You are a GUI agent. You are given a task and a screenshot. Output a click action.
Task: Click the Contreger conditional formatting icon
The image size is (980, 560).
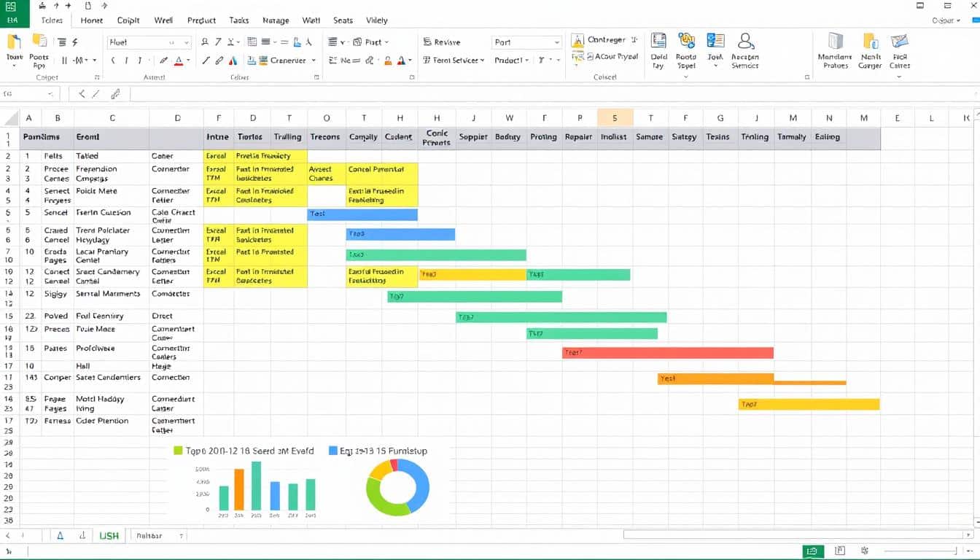(x=577, y=42)
